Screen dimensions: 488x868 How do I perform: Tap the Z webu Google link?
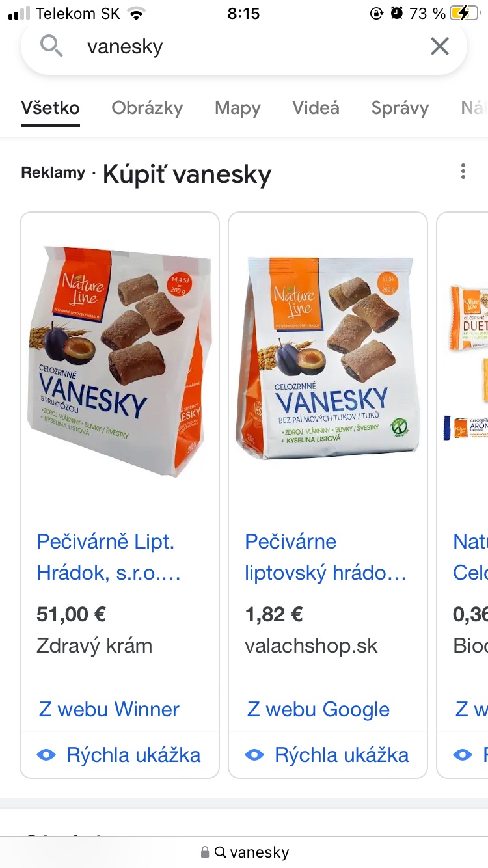pos(318,709)
